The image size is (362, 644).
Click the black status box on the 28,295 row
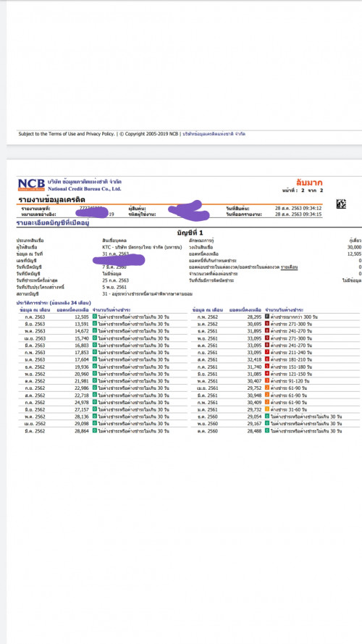(x=266, y=317)
